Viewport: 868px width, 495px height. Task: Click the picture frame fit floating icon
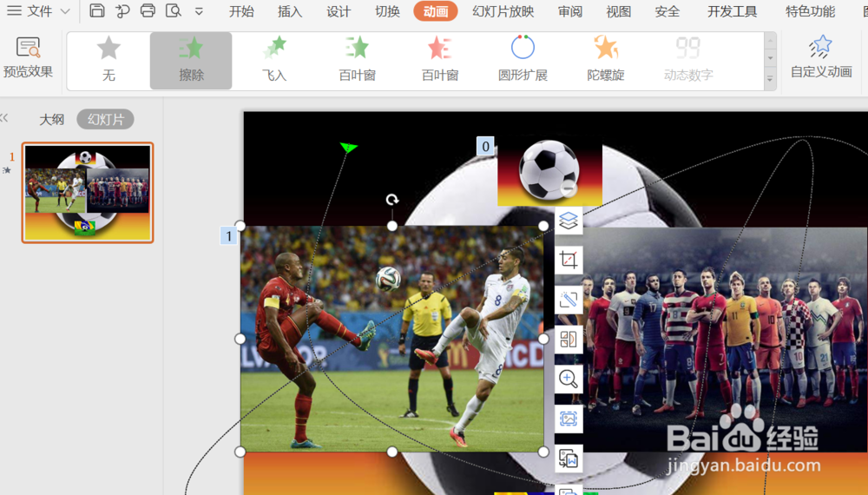pos(569,419)
